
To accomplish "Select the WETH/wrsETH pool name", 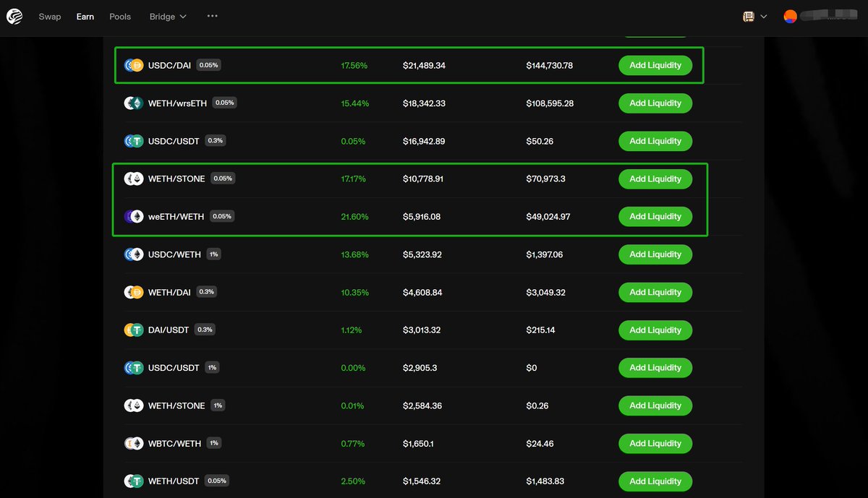I will pos(177,103).
